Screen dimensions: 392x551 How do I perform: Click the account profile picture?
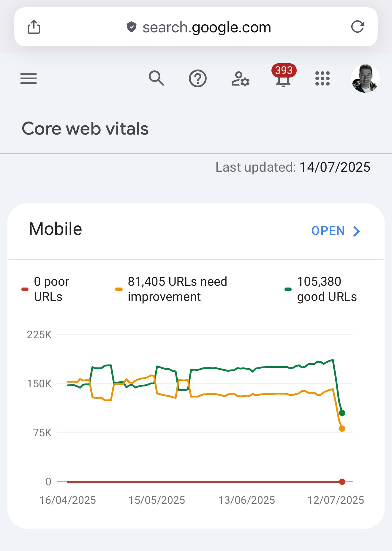[365, 78]
